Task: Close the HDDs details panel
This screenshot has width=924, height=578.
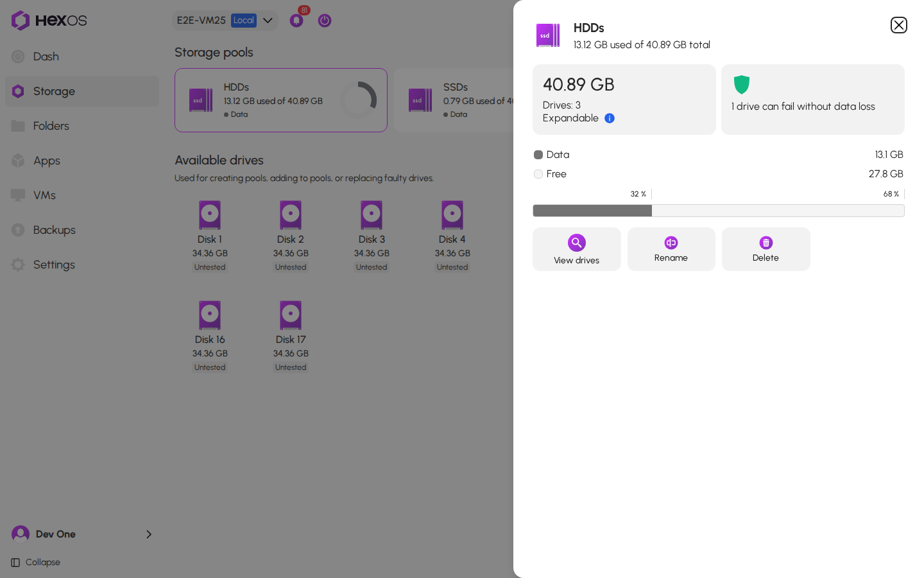Action: (x=898, y=25)
